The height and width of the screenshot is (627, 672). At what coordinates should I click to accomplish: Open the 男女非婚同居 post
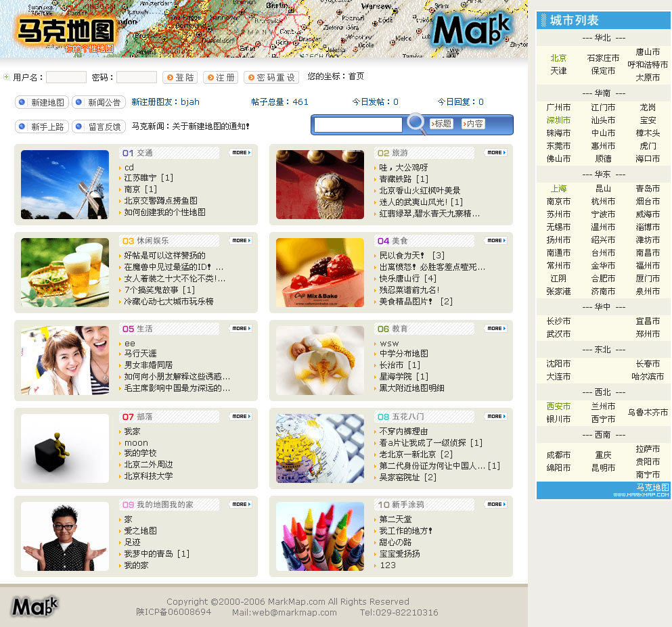tap(148, 365)
